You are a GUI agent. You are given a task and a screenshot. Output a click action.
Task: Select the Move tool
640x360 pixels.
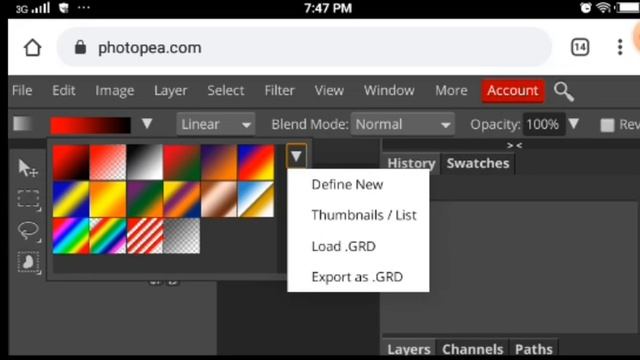pyautogui.click(x=28, y=168)
